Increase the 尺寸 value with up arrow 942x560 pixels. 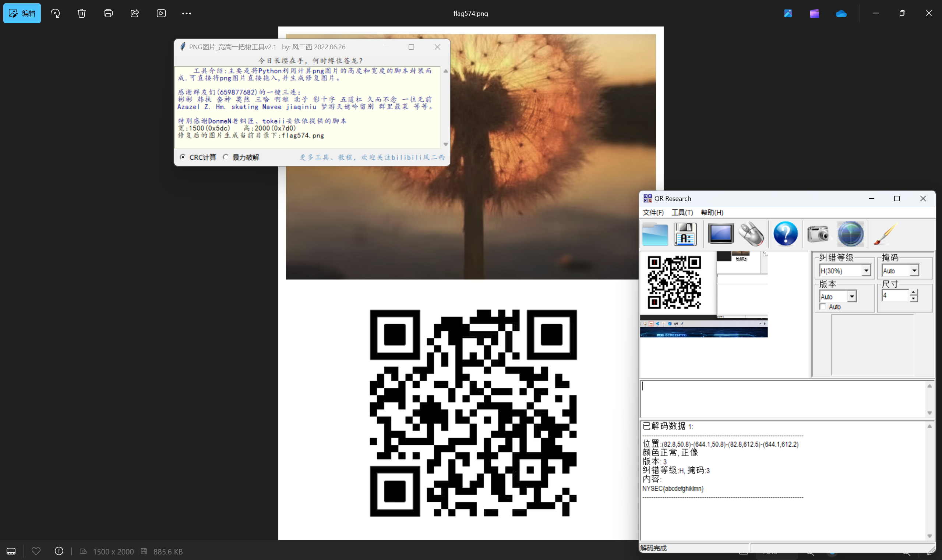click(x=913, y=292)
